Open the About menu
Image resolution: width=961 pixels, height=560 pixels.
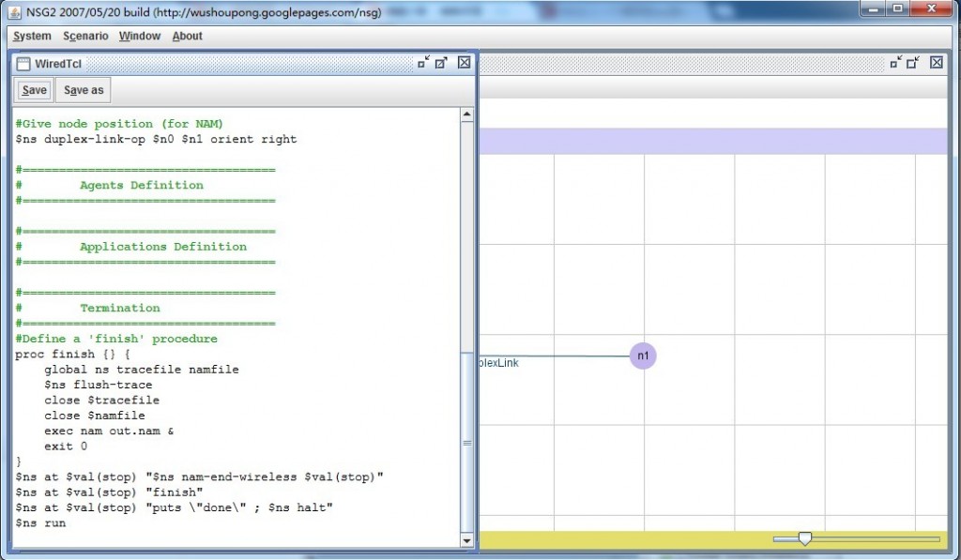point(187,36)
